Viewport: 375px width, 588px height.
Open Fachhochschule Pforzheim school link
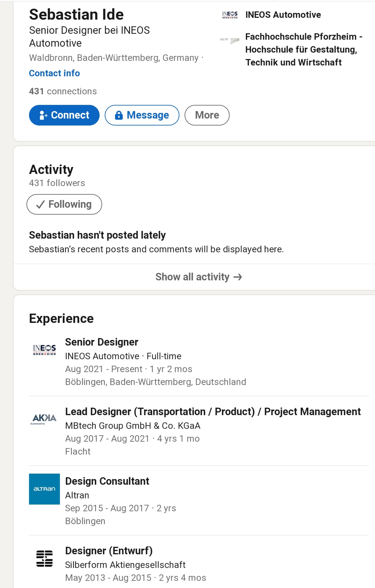(304, 49)
